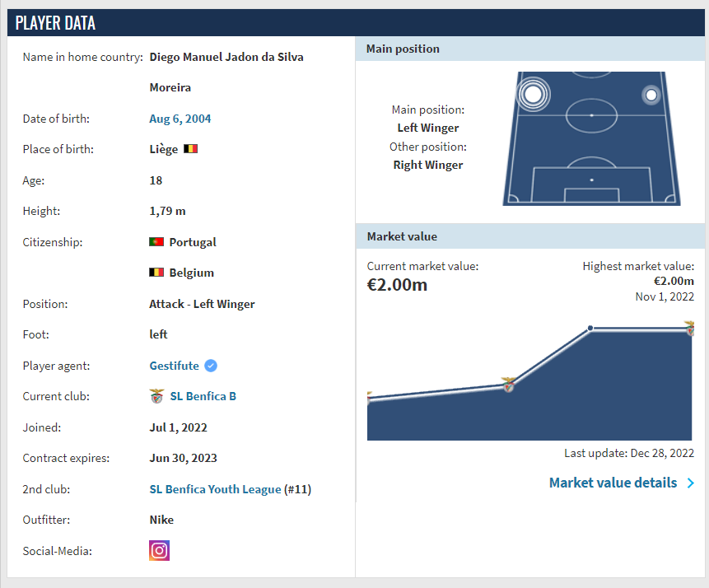Open the Gestifute player agent link
The height and width of the screenshot is (588, 709).
coord(174,366)
